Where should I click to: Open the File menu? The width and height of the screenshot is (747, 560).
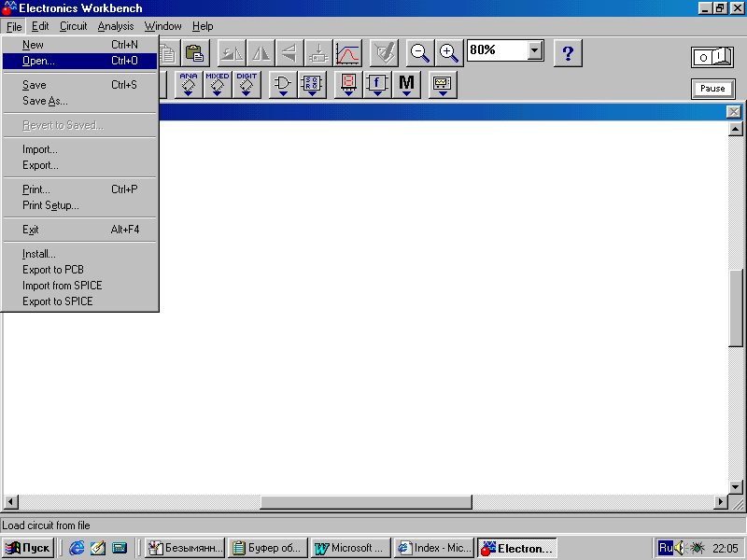pyautogui.click(x=14, y=27)
